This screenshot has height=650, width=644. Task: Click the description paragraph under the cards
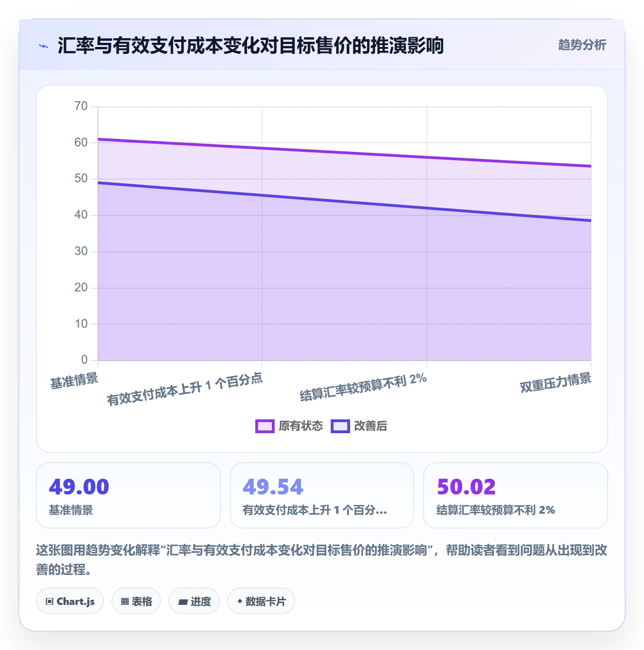[x=322, y=560]
